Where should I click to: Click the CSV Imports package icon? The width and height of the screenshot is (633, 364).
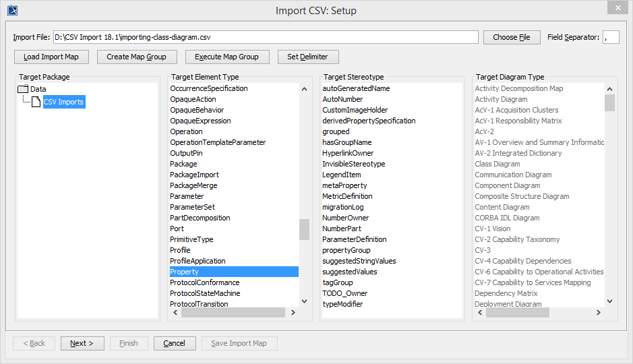pos(37,102)
